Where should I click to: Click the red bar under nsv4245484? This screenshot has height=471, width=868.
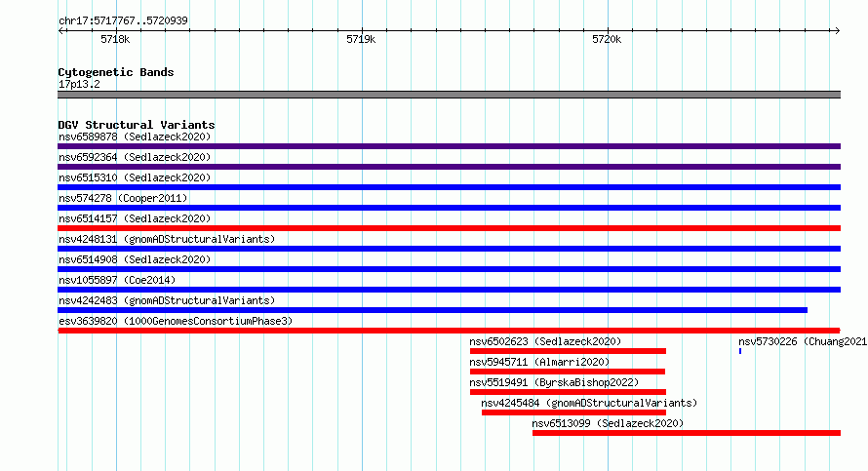pyautogui.click(x=574, y=412)
